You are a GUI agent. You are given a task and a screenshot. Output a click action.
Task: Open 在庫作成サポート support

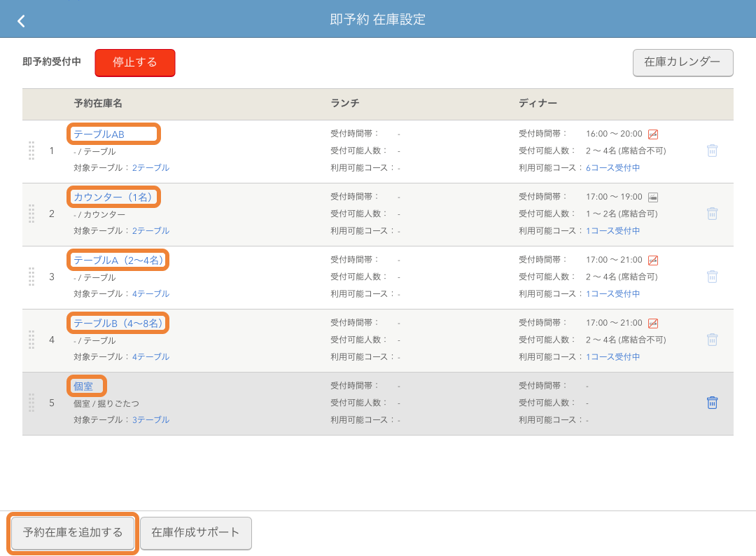[195, 533]
